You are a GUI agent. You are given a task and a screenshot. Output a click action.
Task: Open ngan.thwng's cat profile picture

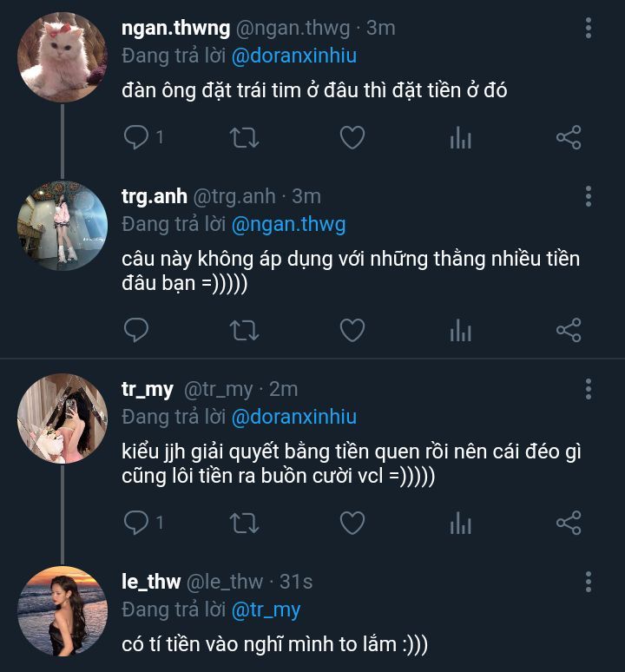point(62,59)
